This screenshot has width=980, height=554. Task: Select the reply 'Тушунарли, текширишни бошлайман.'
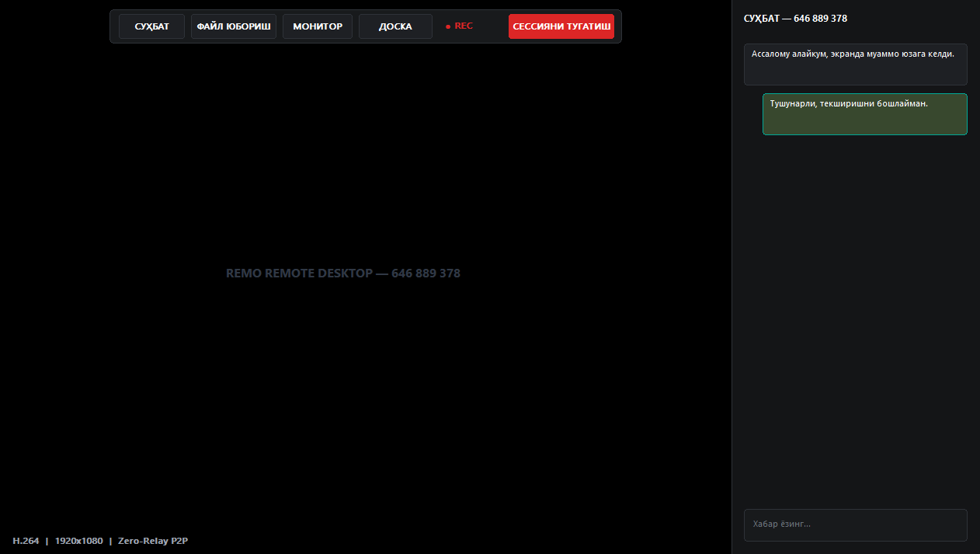coord(865,114)
